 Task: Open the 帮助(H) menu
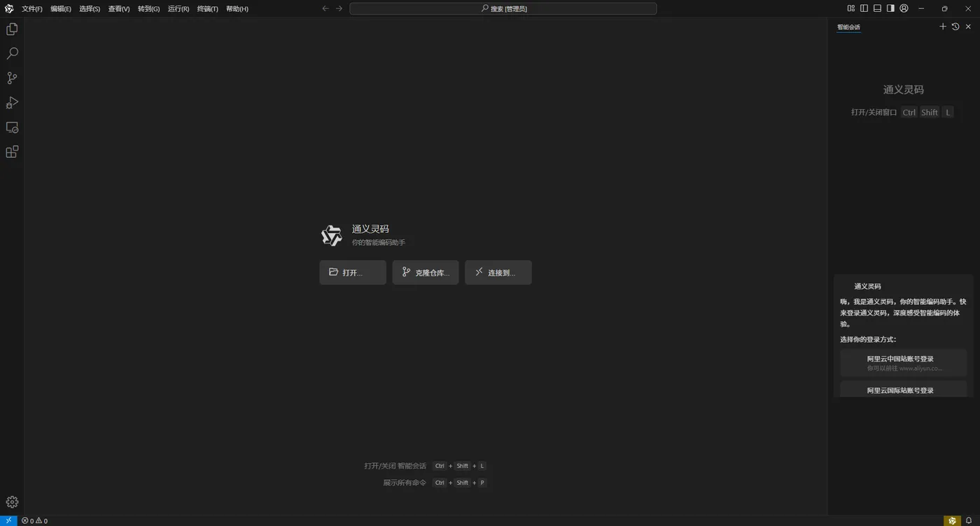pyautogui.click(x=237, y=9)
